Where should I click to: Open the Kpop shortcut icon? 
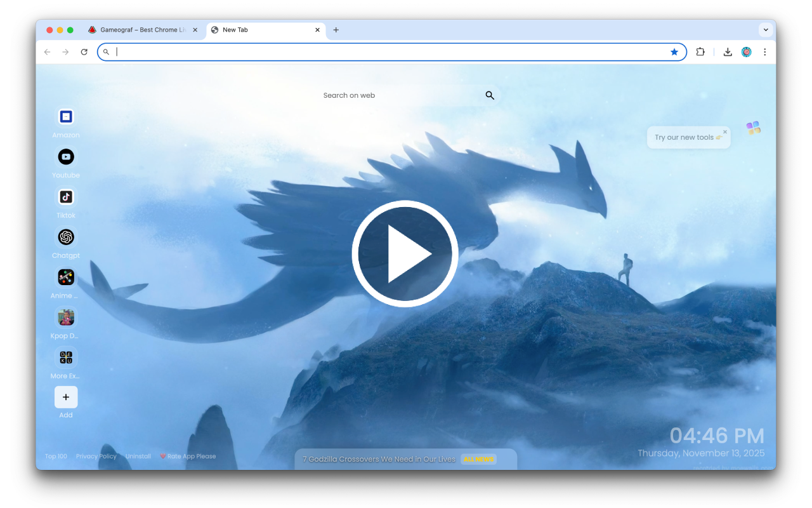point(66,317)
